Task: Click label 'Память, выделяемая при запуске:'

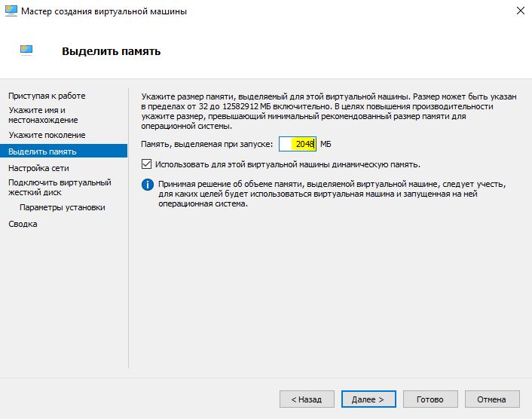Action: coord(207,144)
